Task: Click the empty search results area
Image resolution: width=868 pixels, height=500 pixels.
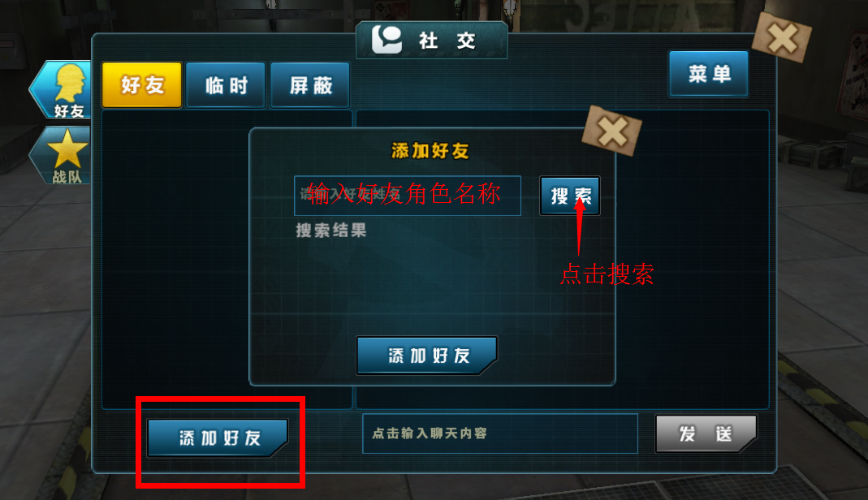Action: point(432,285)
